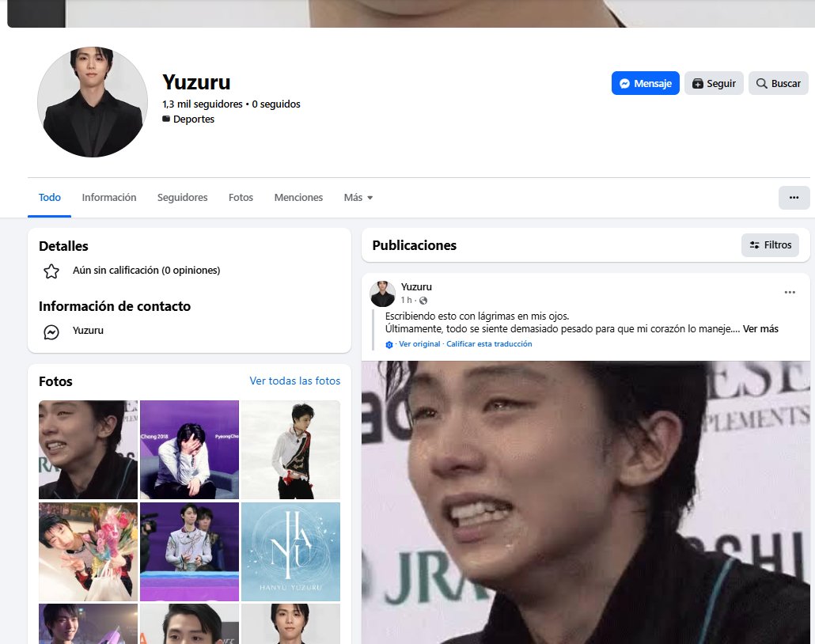Click the Seguir follow icon button
Image resolution: width=815 pixels, height=644 pixels.
point(697,83)
